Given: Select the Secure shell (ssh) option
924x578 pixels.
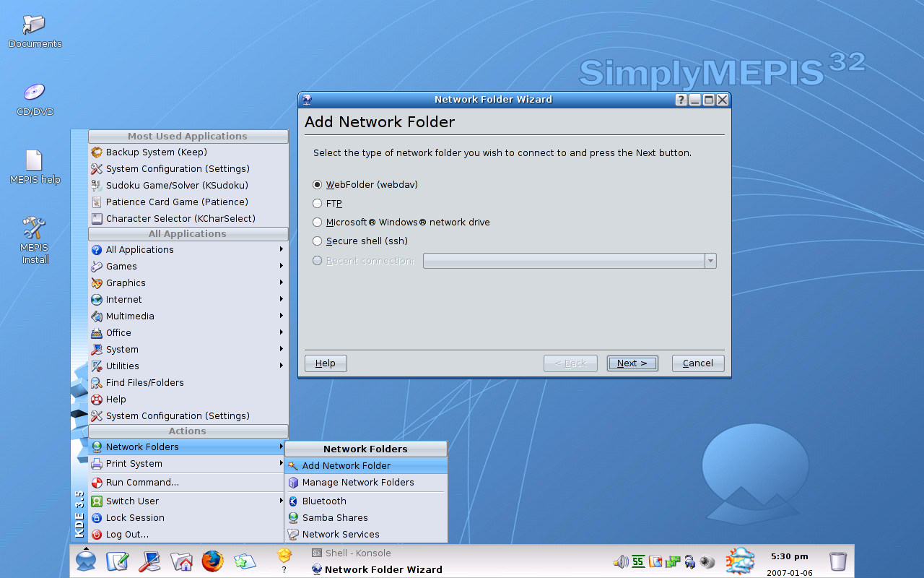Looking at the screenshot, I should (318, 241).
